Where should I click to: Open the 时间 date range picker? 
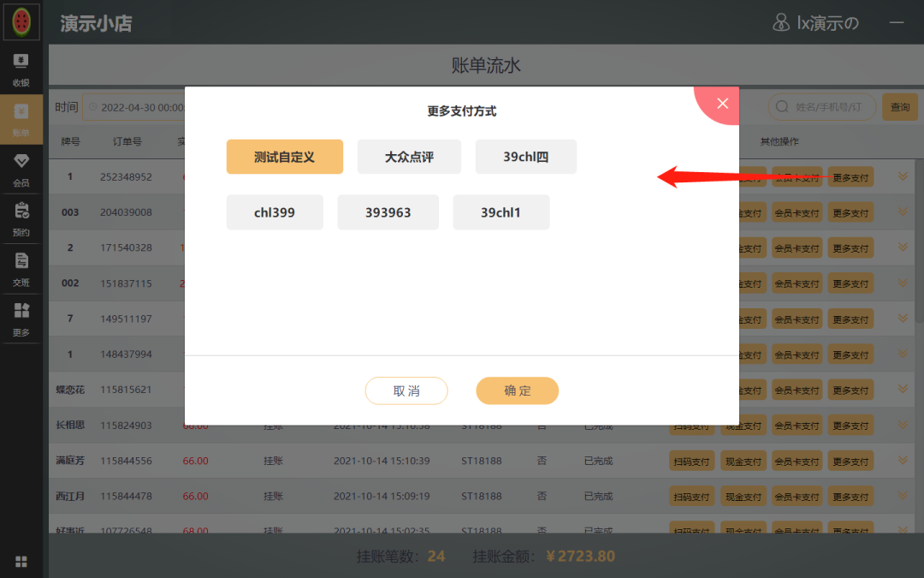[x=133, y=107]
